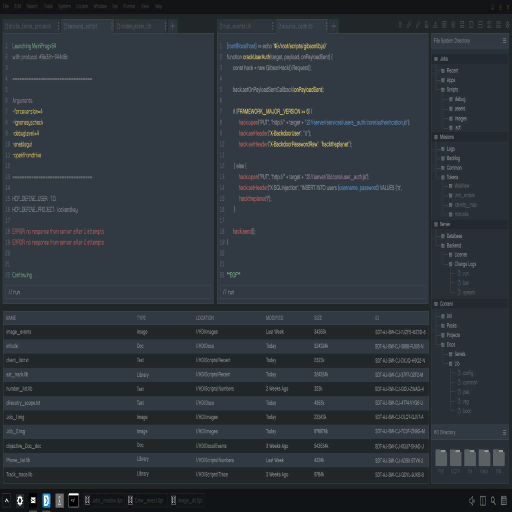The image size is (512, 512).
Task: Toggle the taskbar volume speaker icon
Action: pyautogui.click(x=472, y=500)
